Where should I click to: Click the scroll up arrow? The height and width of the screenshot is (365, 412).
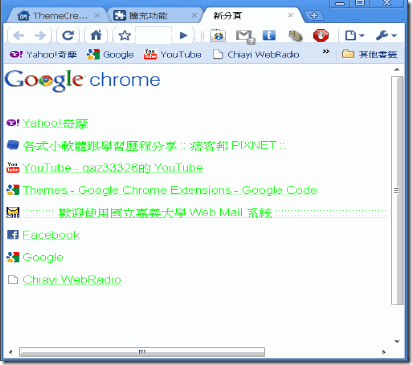point(397,70)
